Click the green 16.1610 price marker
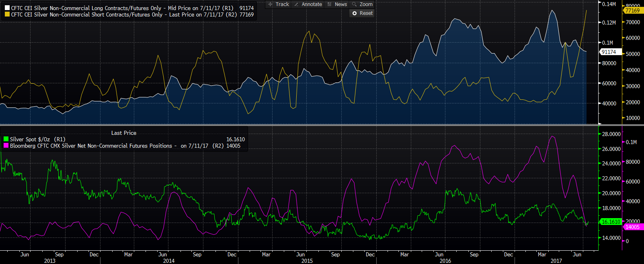The height and width of the screenshot is (264, 644). (x=610, y=222)
